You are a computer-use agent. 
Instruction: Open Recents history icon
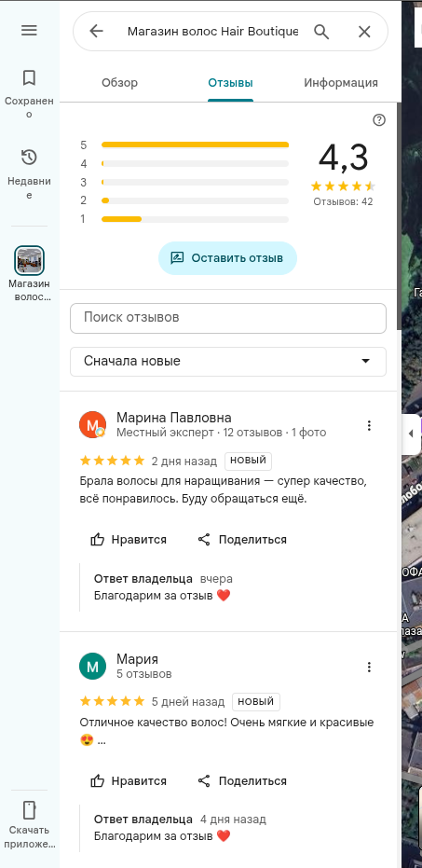coord(29,158)
